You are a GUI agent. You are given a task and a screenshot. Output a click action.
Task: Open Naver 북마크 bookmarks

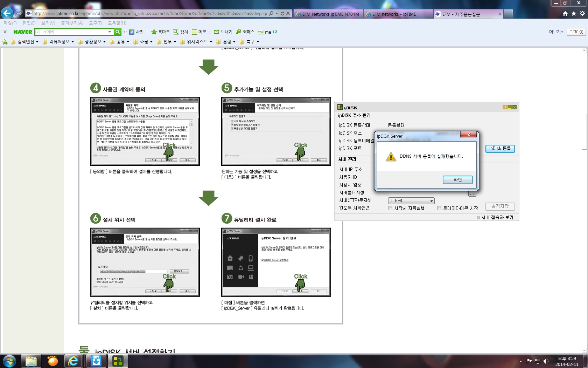coord(160,32)
